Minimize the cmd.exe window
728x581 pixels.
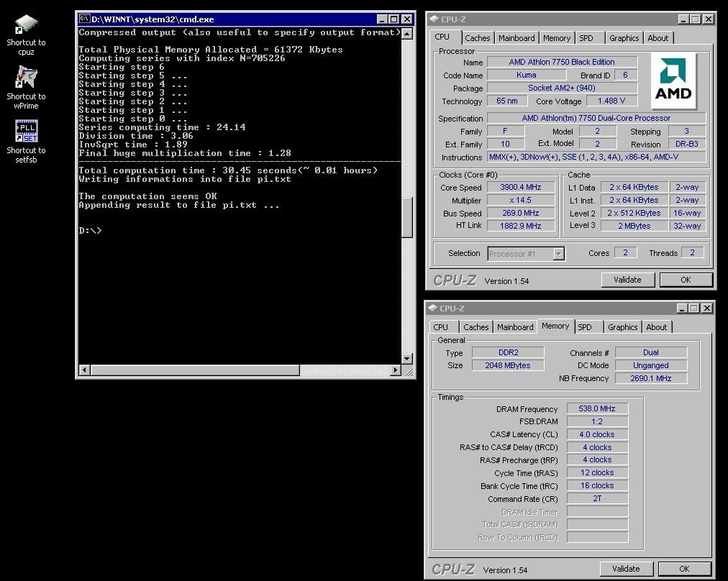382,19
